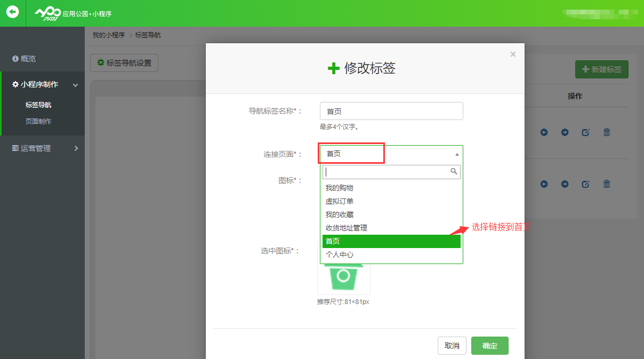Click the search magnifier icon in dropdown
The image size is (644, 359).
[x=454, y=172]
